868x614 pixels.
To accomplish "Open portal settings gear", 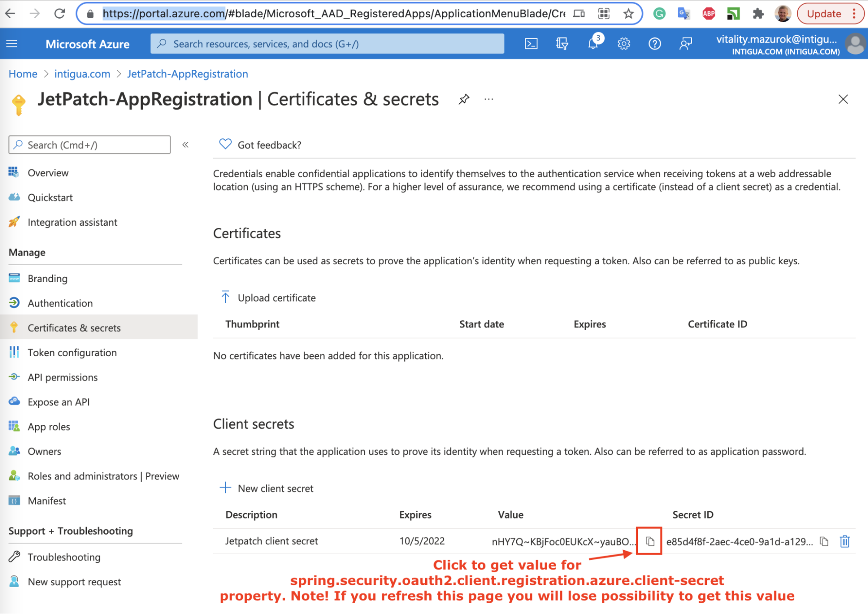I will coord(624,44).
